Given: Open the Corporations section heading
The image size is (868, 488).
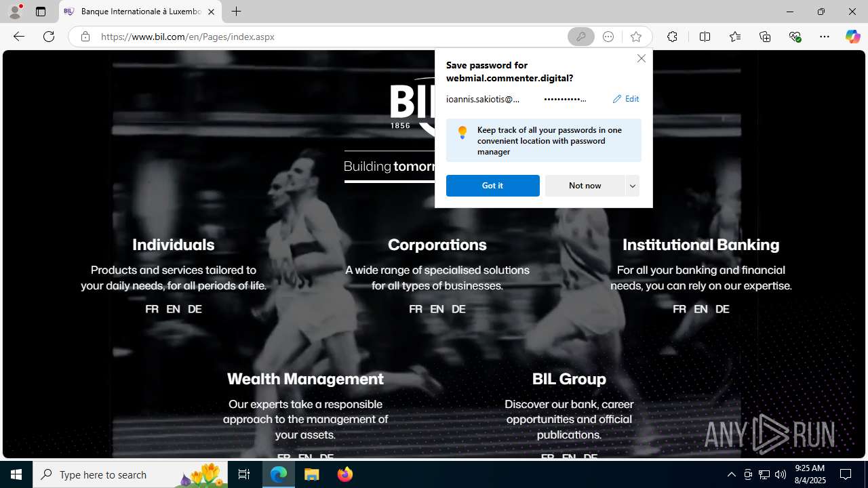Looking at the screenshot, I should coord(437,245).
